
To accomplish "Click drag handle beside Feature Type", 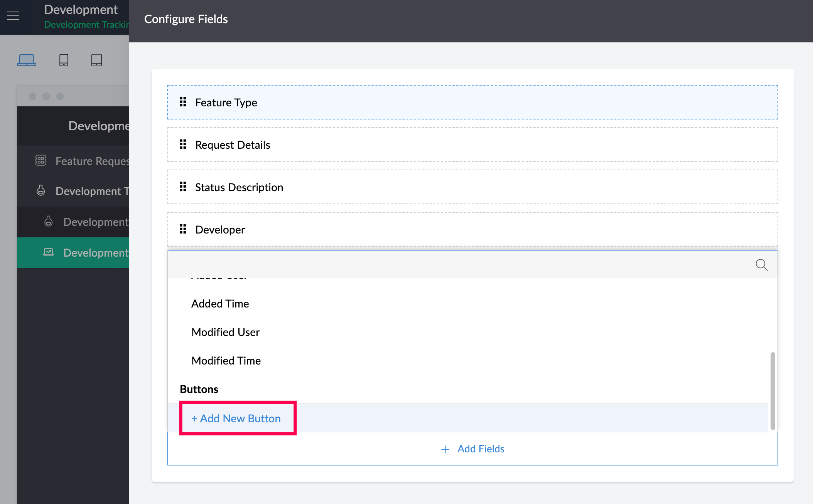I will tap(183, 102).
